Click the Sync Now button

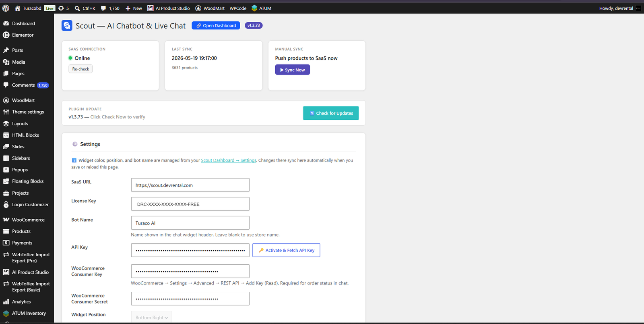click(293, 70)
